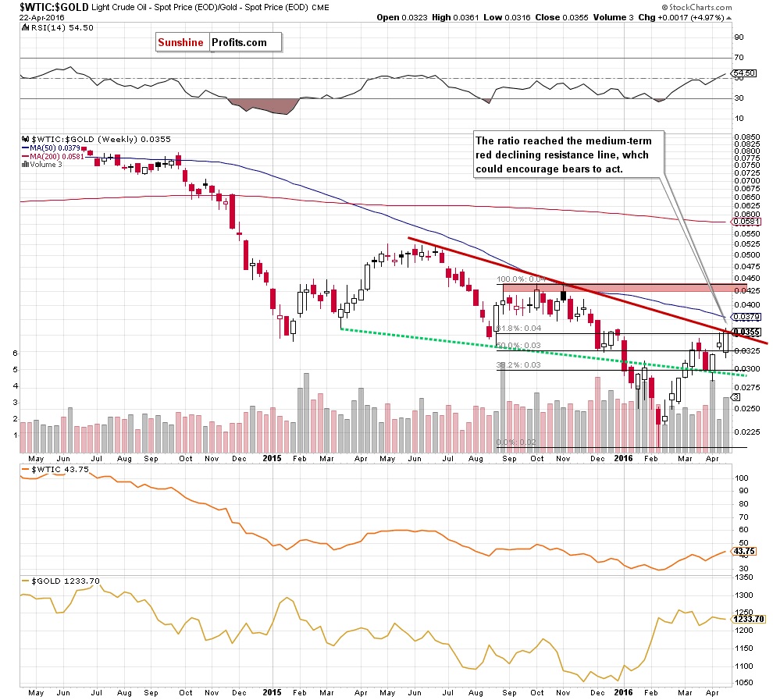
Task: Click the up-arrow icon beside Chg +4.97%
Action: pyautogui.click(x=728, y=18)
